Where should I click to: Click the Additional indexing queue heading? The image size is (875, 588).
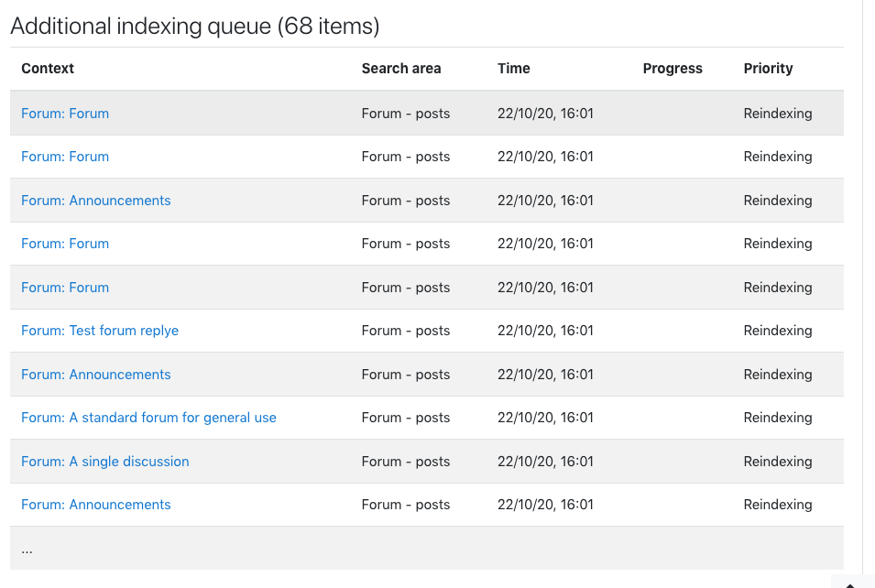click(195, 27)
